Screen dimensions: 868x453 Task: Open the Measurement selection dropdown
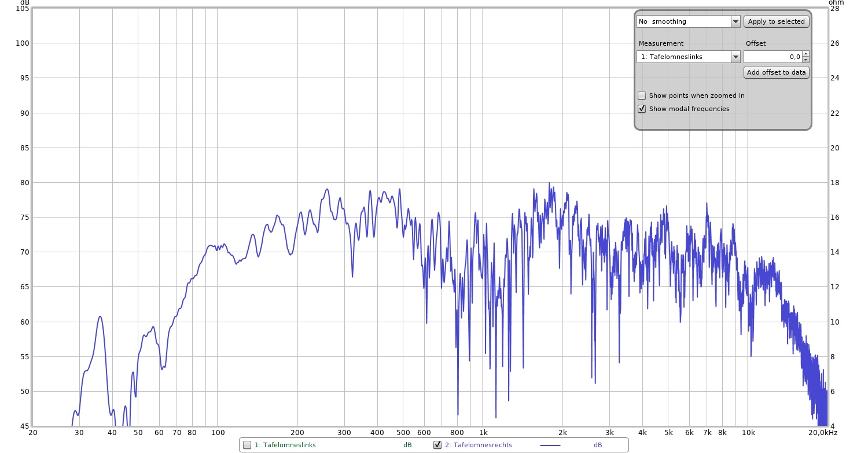click(x=688, y=57)
